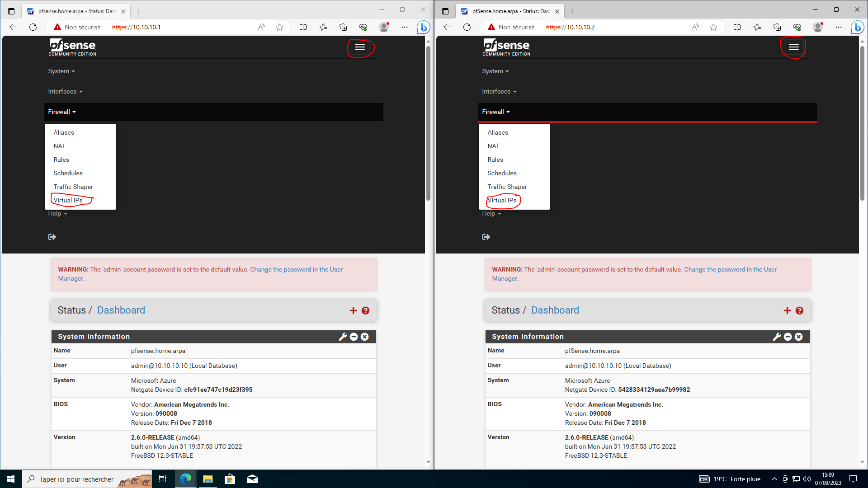This screenshot has width=868, height=488.
Task: Click the refresh icon in left browser window
Action: (x=33, y=27)
